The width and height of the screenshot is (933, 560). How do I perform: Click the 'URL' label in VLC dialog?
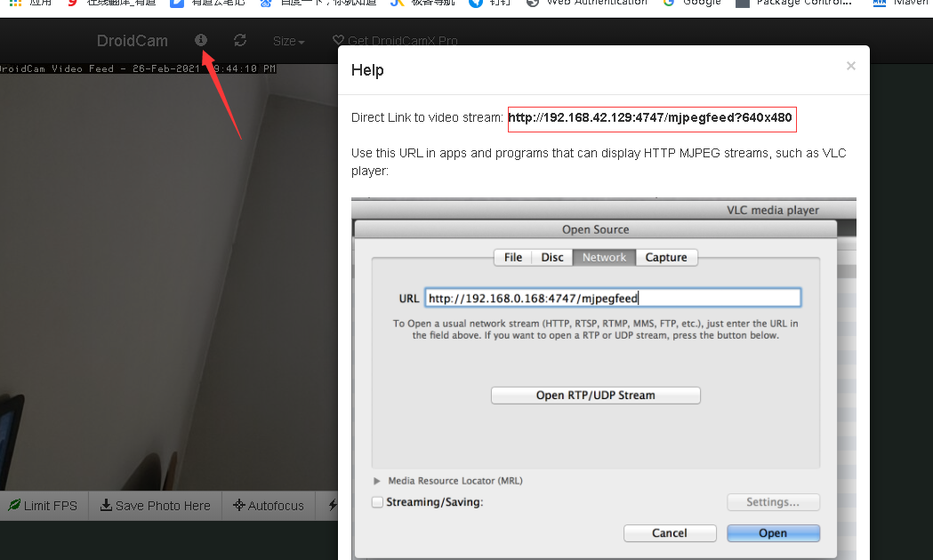click(409, 299)
